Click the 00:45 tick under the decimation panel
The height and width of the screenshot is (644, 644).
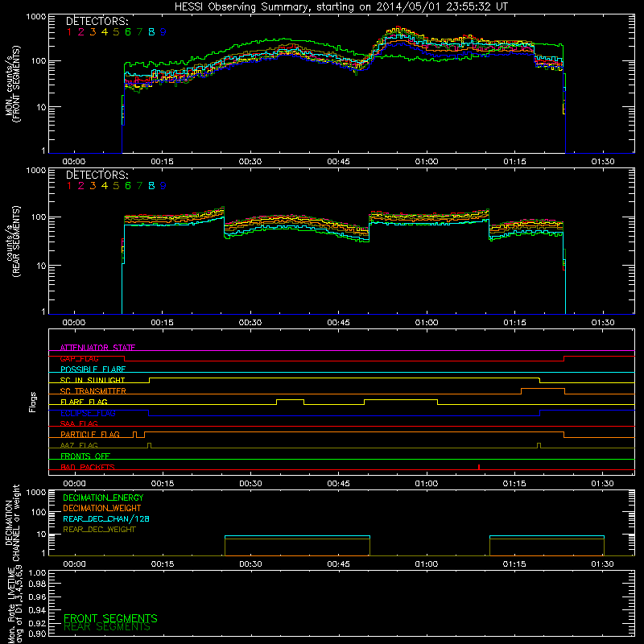tap(338, 564)
